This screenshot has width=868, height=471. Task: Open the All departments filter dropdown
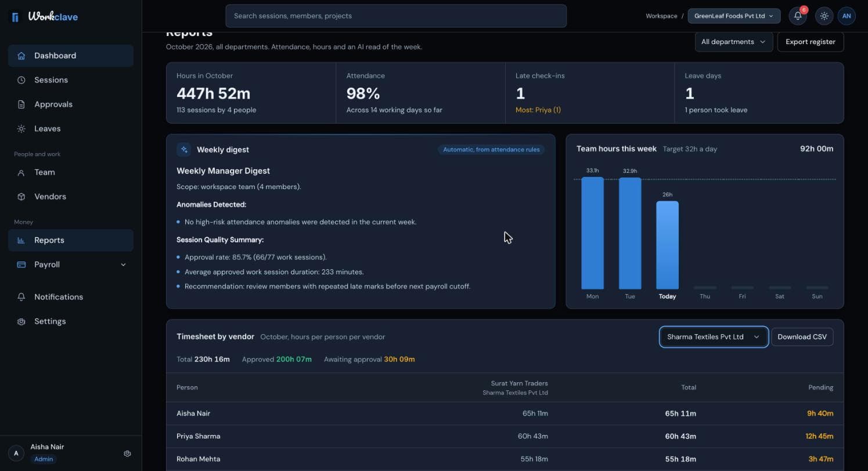tap(733, 42)
